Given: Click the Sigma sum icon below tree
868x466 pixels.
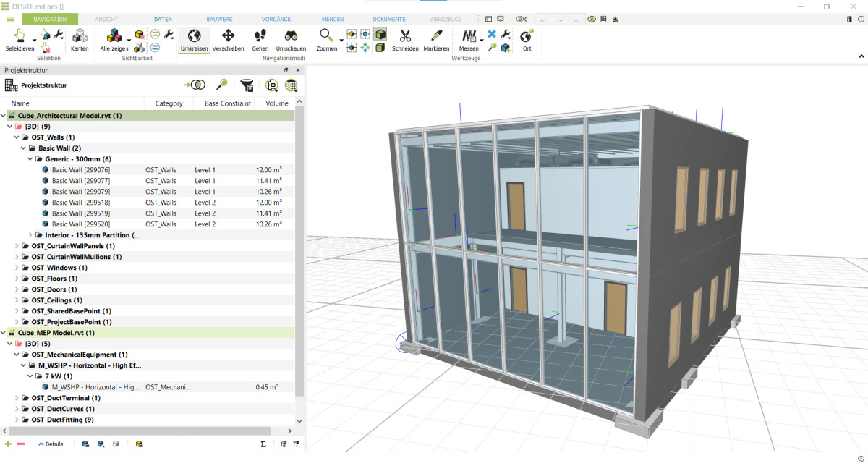Looking at the screenshot, I should pos(263,444).
